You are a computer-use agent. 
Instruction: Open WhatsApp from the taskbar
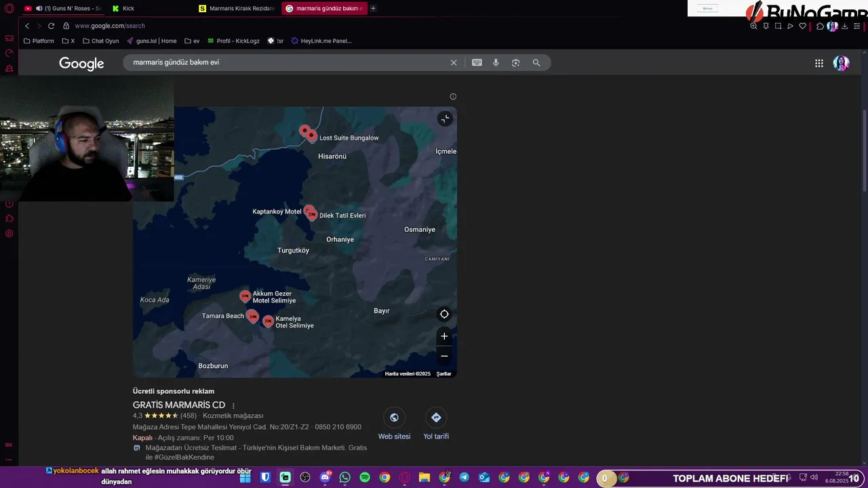pyautogui.click(x=344, y=478)
